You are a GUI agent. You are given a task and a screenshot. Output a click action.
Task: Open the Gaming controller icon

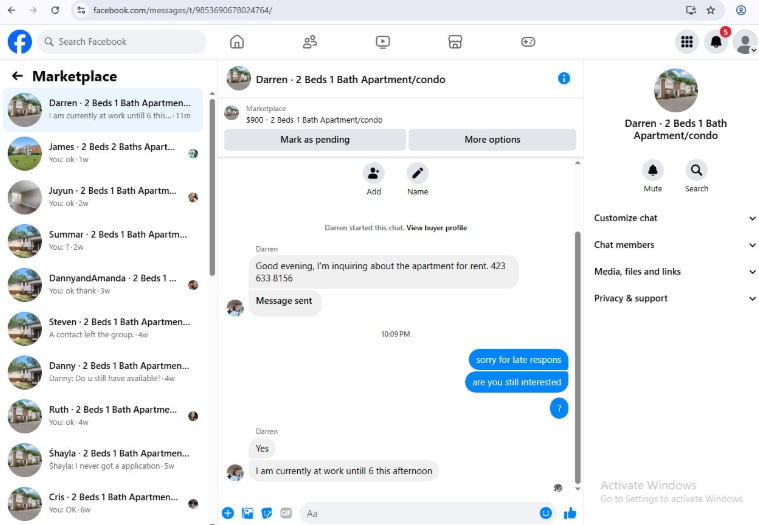click(x=528, y=42)
